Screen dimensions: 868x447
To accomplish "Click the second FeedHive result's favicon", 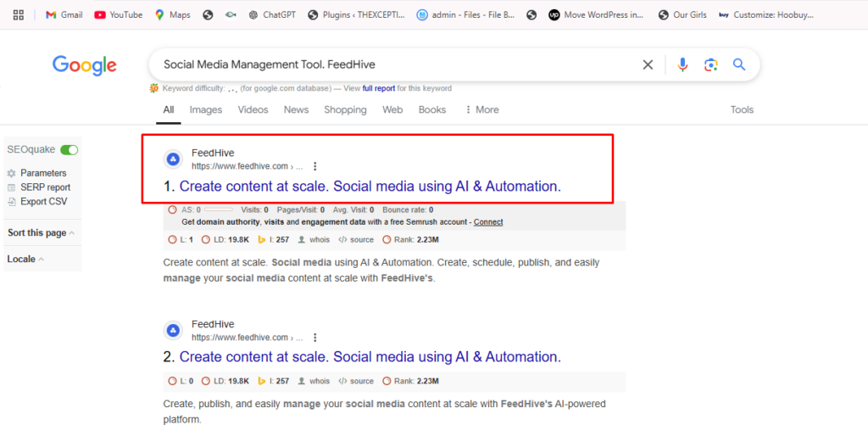I will (173, 331).
